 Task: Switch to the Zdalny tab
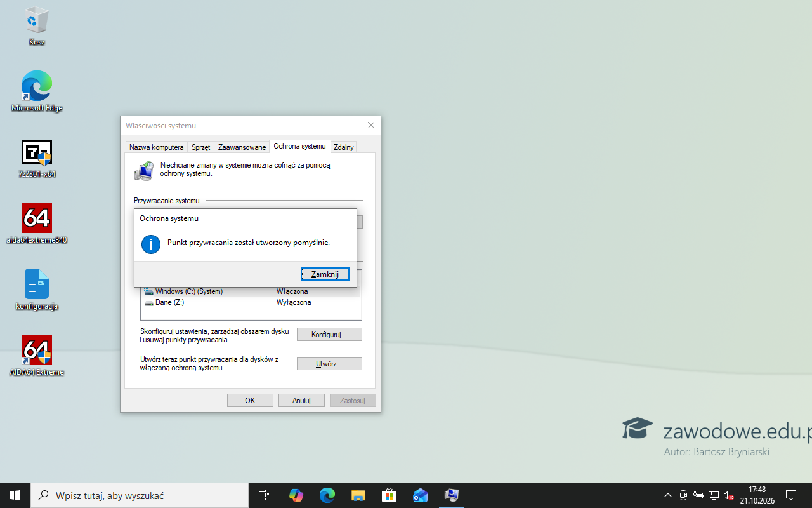[x=344, y=147]
